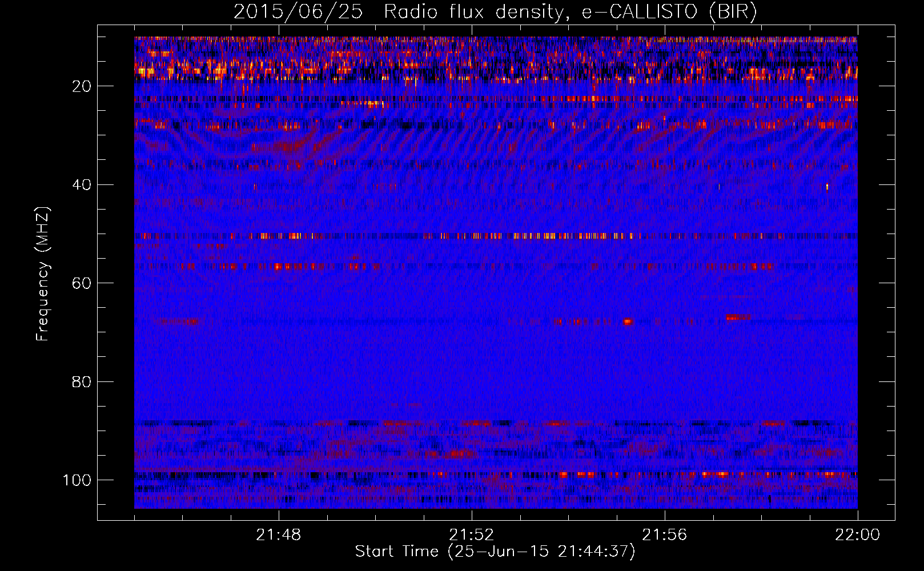Click the 100 frequency tick label

[77, 480]
